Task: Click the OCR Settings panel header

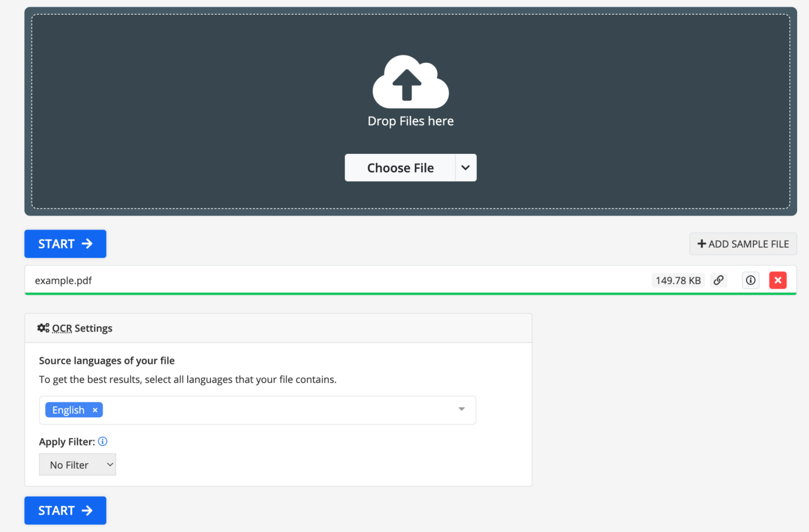Action: coord(278,328)
